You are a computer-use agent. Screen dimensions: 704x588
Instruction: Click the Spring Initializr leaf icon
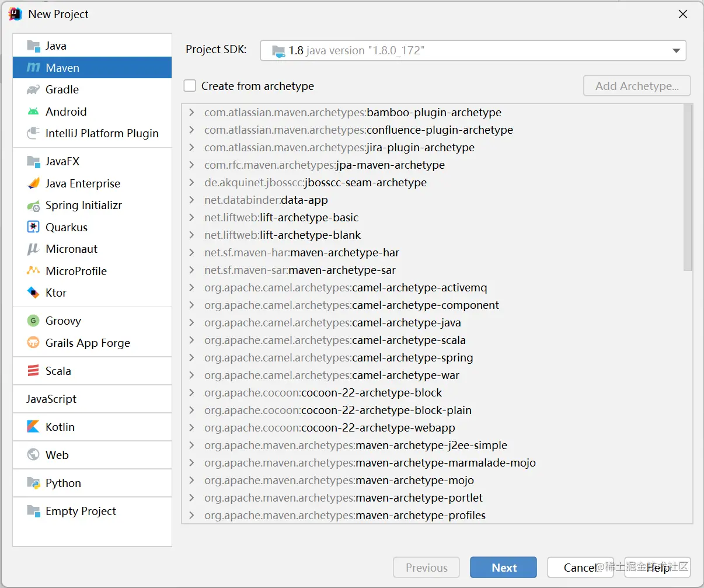[x=33, y=206]
